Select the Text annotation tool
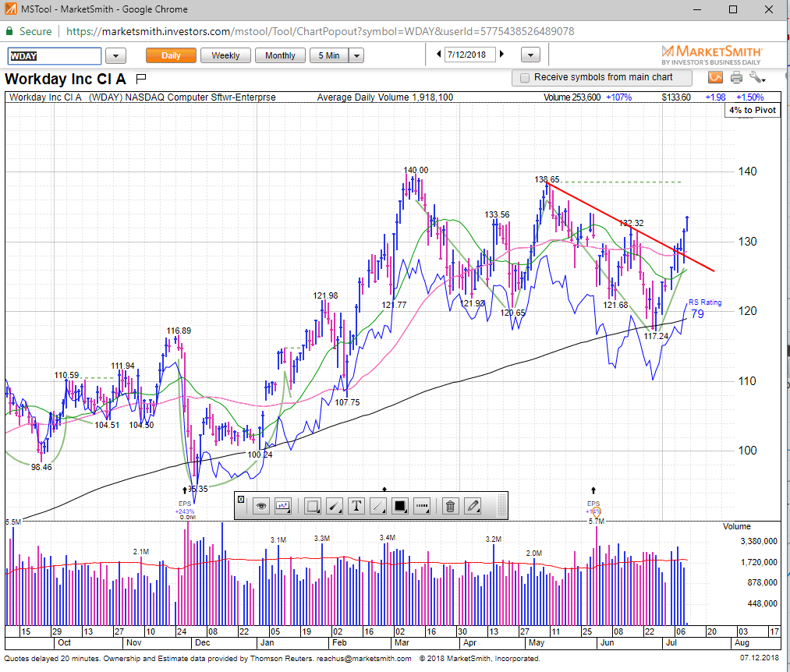Screen dimensions: 790x672 coord(356,506)
